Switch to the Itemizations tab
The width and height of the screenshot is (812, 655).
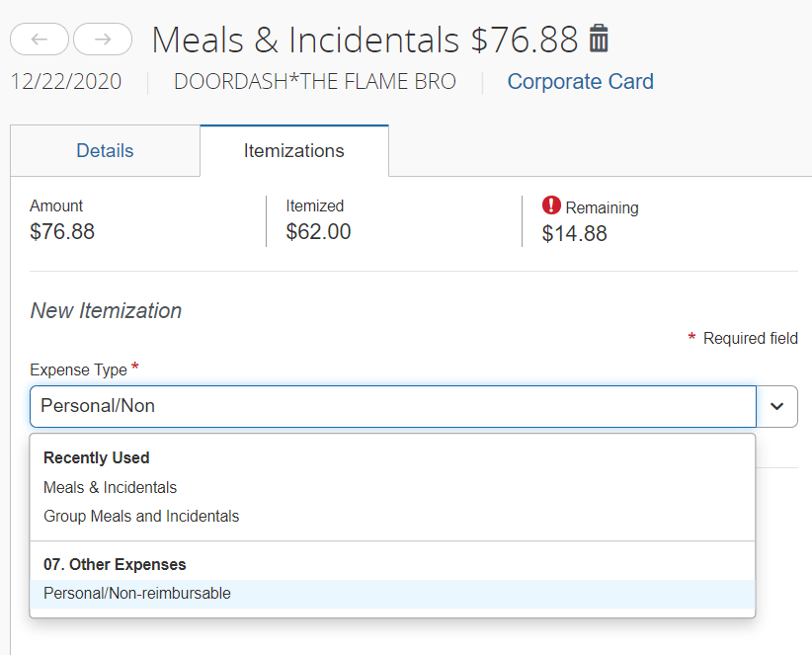tap(293, 150)
